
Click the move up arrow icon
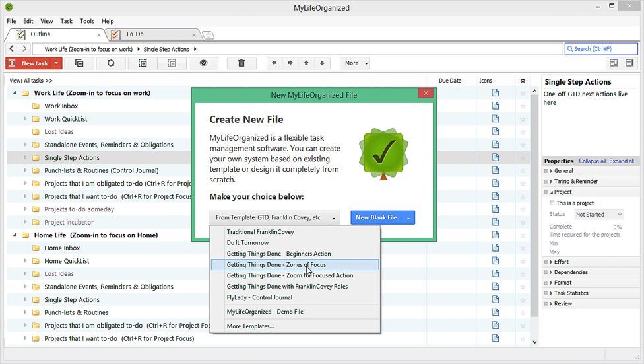tap(306, 63)
